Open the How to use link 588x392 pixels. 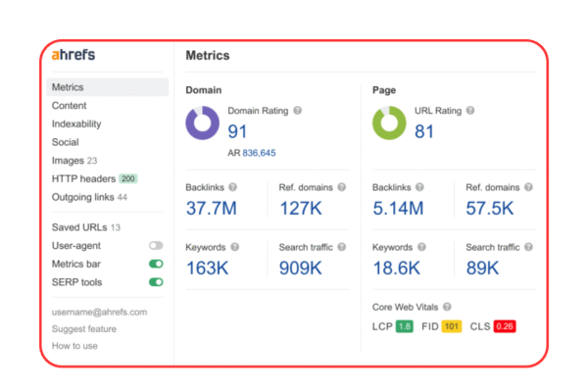74,346
